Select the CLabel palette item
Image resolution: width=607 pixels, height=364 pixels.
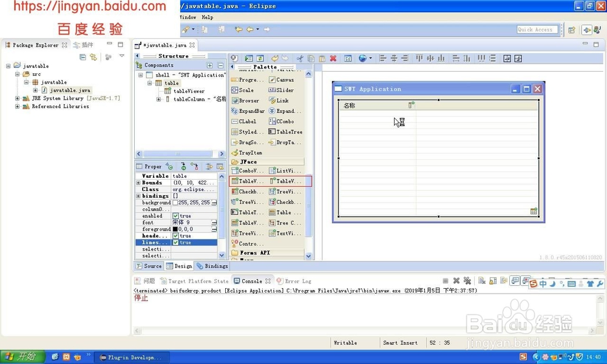tap(244, 121)
